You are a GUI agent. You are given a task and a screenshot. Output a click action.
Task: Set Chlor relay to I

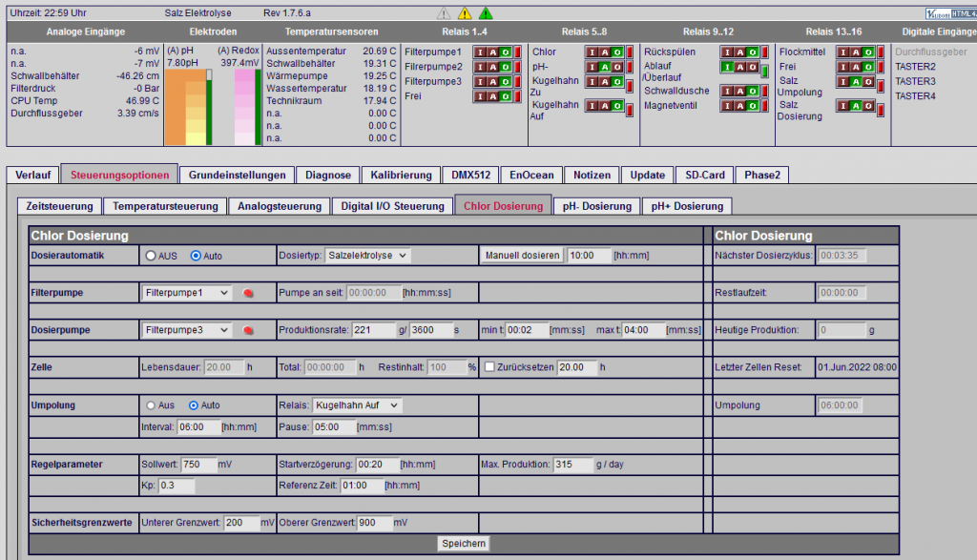592,52
